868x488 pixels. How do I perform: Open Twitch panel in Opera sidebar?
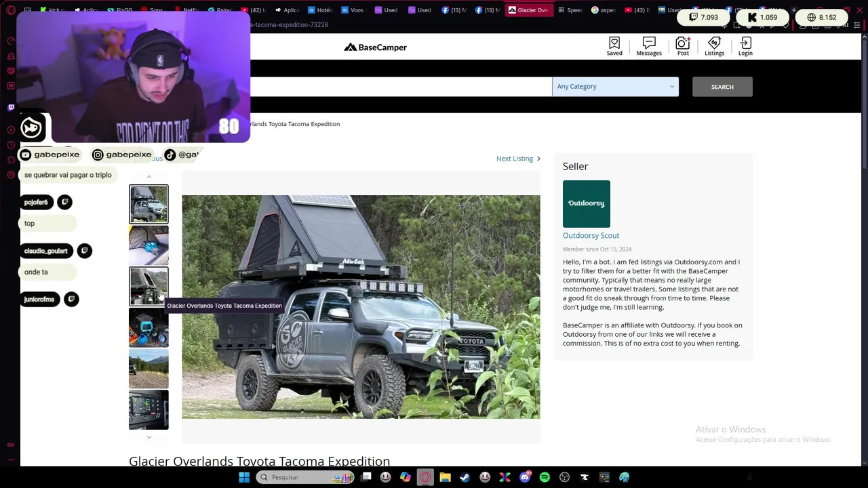point(11,107)
